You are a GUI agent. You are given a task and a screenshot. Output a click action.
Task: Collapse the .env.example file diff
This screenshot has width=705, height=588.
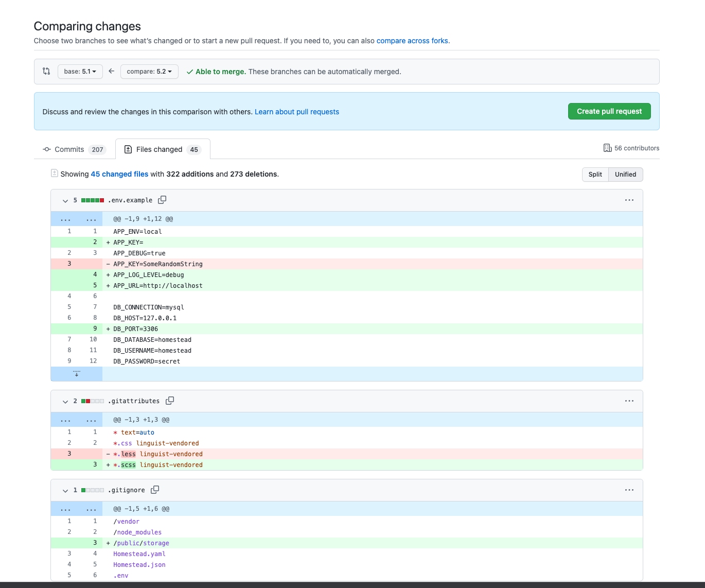[65, 200]
